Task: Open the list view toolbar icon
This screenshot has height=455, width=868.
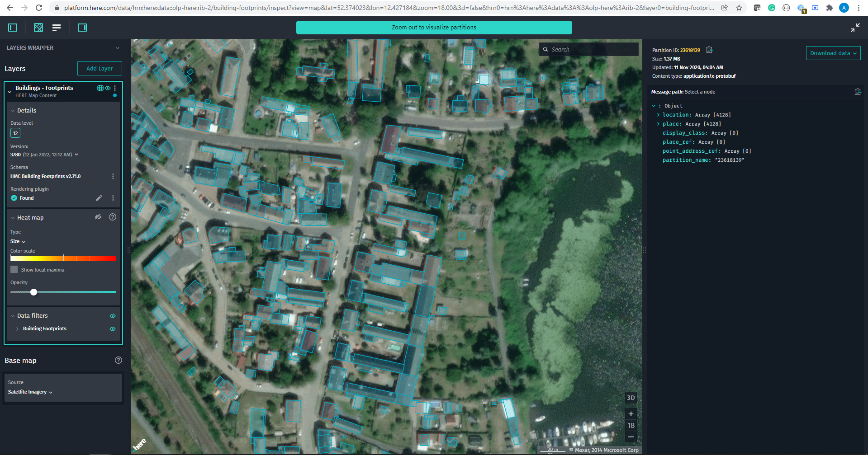Action: 57,28
